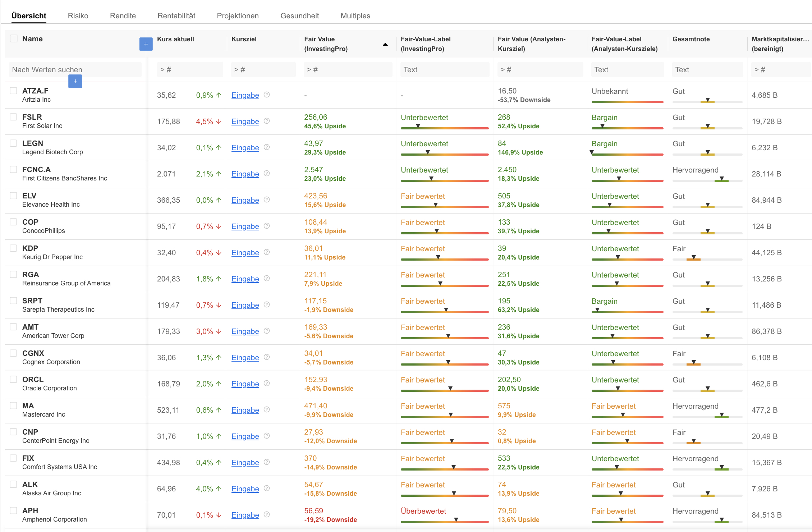Click LEGN analyst Bargain gauge bar
The height and width of the screenshot is (532, 812).
(627, 154)
